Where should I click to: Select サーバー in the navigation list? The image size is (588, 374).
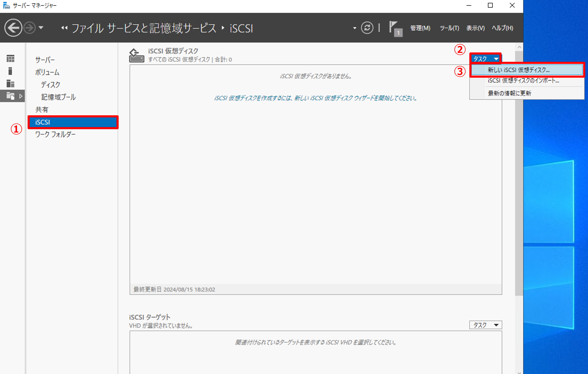pos(45,60)
